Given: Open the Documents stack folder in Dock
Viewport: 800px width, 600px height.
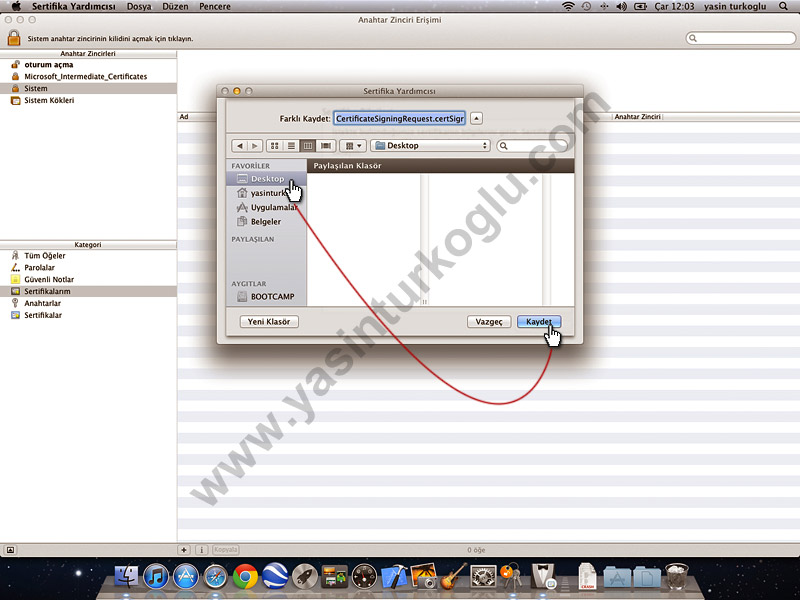Looking at the screenshot, I should 647,578.
